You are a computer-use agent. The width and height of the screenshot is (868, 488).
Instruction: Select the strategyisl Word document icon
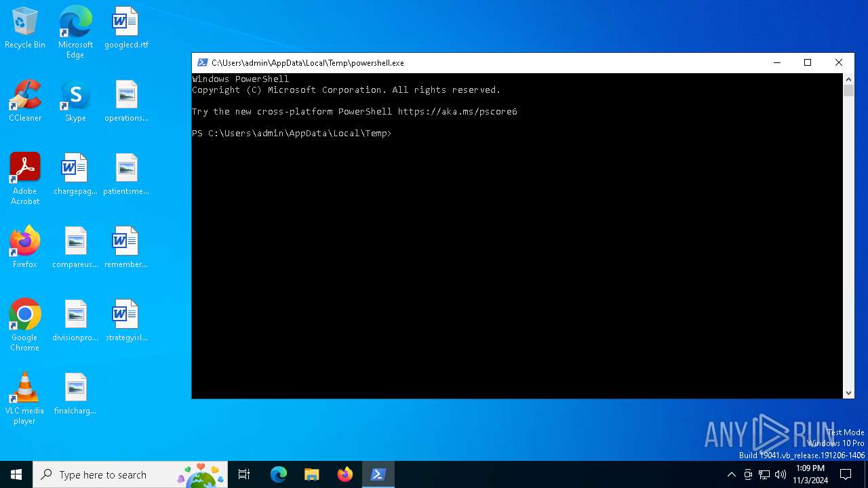(x=126, y=321)
